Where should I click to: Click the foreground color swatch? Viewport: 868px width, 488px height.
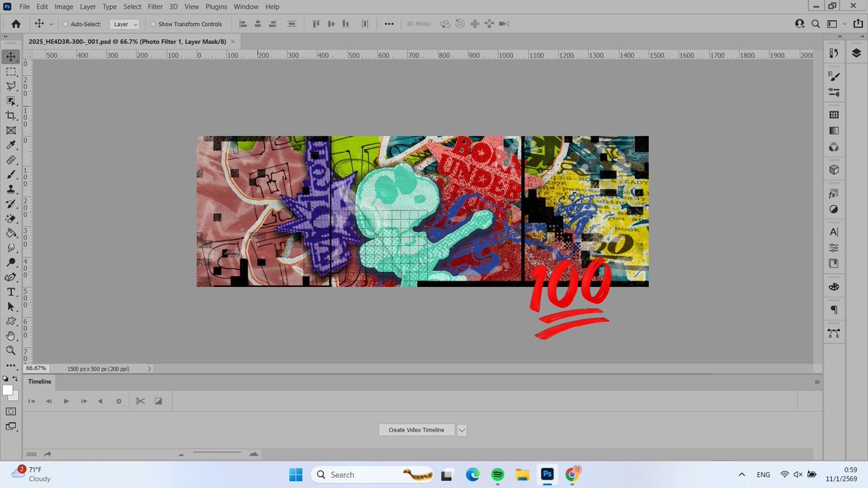[7, 390]
